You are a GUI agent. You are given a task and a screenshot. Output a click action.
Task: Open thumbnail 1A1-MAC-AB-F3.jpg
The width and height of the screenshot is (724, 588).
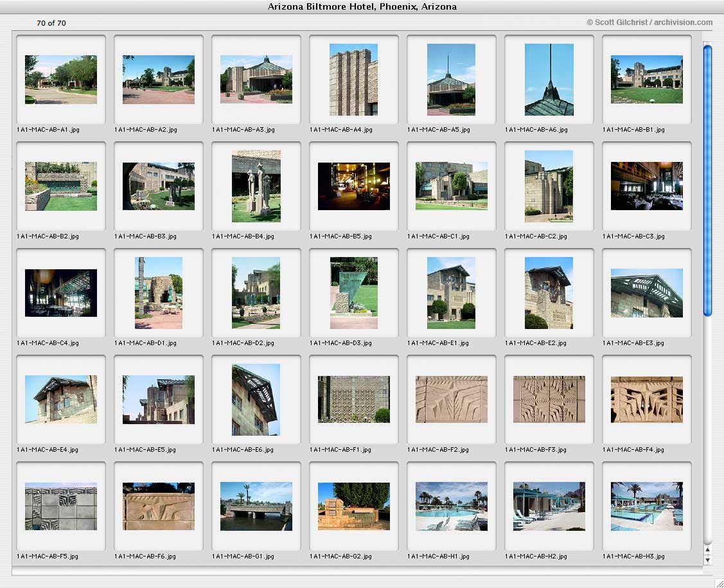(549, 400)
